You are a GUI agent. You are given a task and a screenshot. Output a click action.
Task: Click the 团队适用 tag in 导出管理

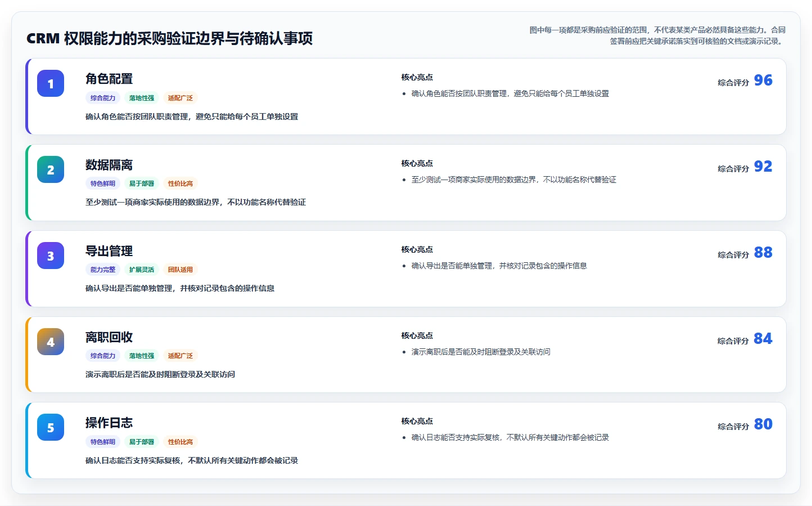coord(181,270)
